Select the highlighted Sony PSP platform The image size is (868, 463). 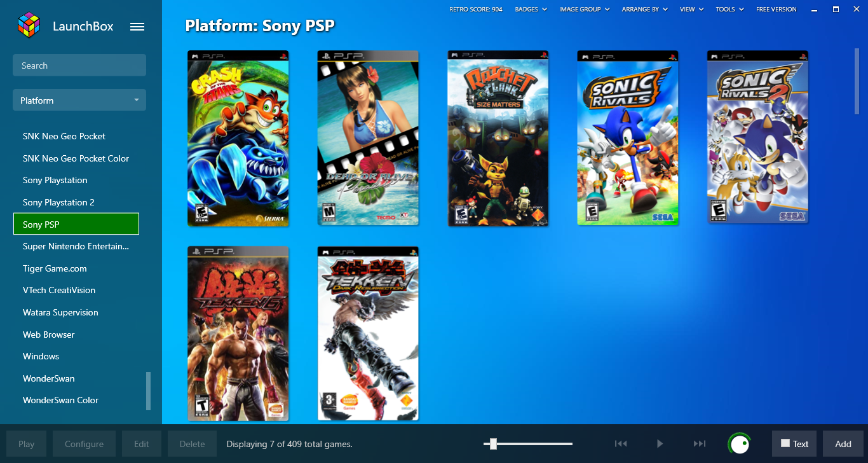76,224
